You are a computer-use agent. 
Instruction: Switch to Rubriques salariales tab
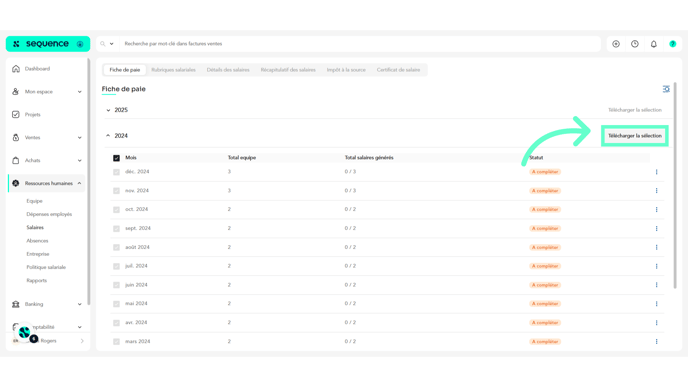[x=173, y=70]
